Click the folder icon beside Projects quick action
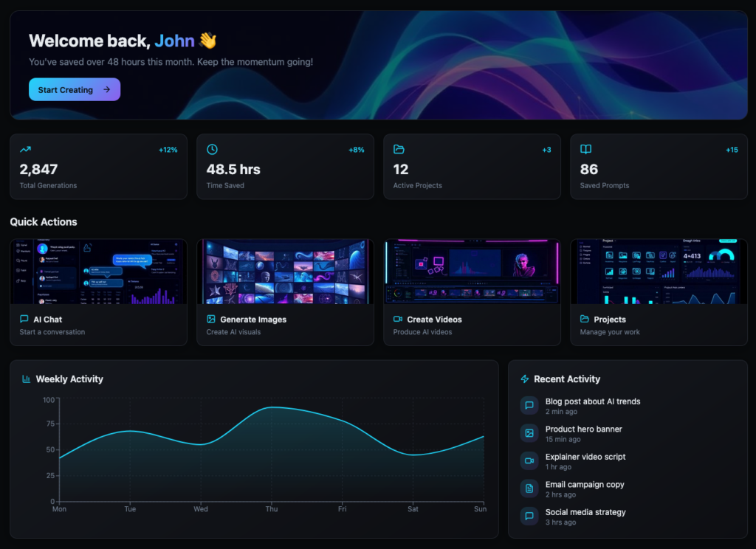This screenshot has height=549, width=756. [x=585, y=320]
